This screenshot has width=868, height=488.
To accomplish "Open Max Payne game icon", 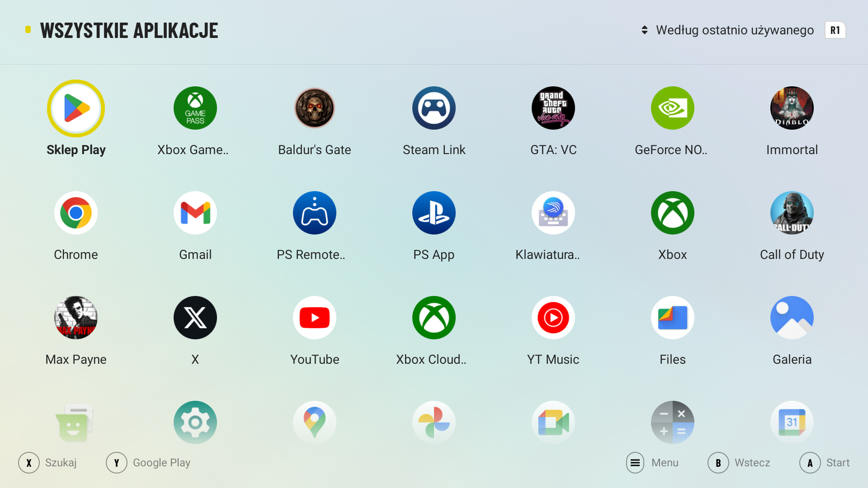I will pyautogui.click(x=76, y=318).
